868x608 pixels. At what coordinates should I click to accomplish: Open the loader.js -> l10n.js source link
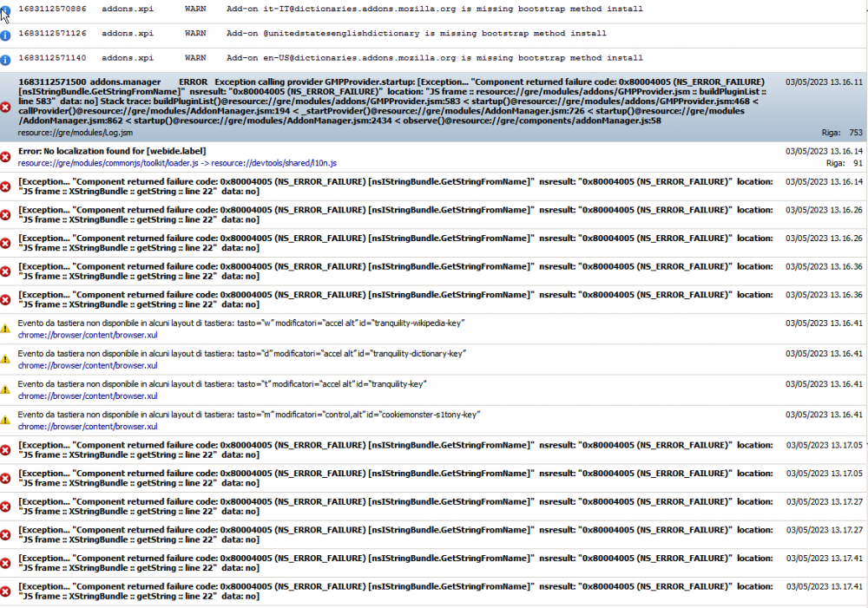click(177, 163)
